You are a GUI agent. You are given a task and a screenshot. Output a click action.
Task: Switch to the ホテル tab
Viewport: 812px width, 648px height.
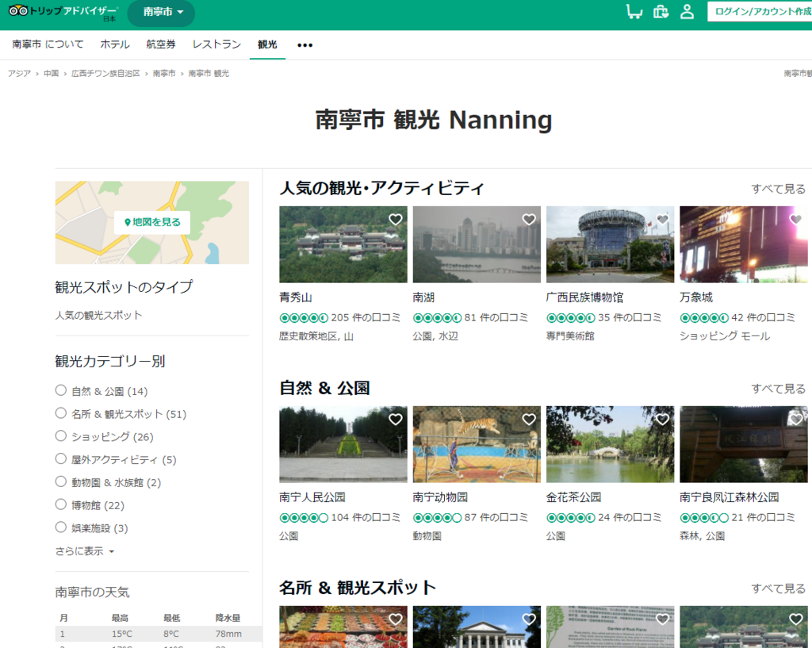pyautogui.click(x=113, y=44)
